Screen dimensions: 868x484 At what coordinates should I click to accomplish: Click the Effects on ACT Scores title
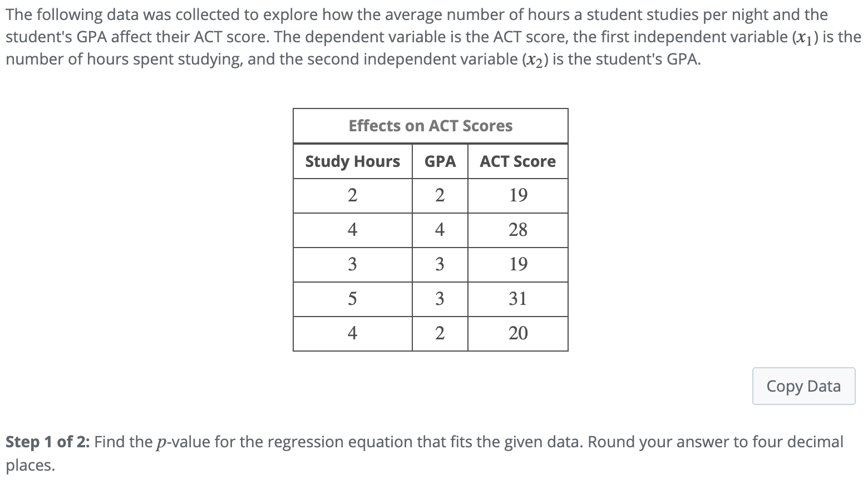click(x=431, y=126)
